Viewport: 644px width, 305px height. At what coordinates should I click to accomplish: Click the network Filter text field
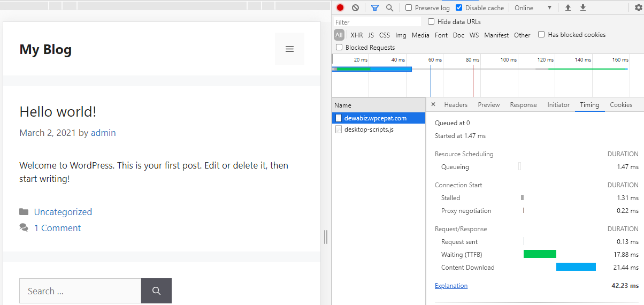click(x=377, y=22)
